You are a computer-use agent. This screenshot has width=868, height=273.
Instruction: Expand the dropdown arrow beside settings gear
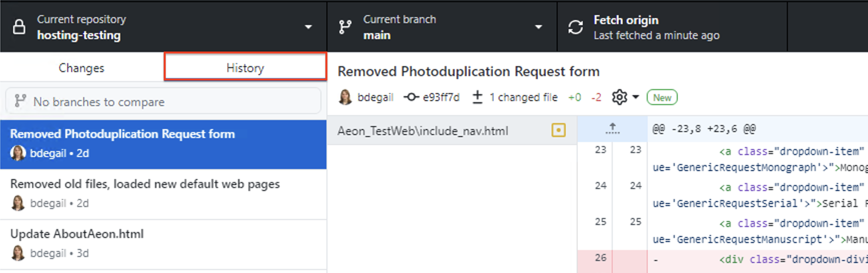636,97
